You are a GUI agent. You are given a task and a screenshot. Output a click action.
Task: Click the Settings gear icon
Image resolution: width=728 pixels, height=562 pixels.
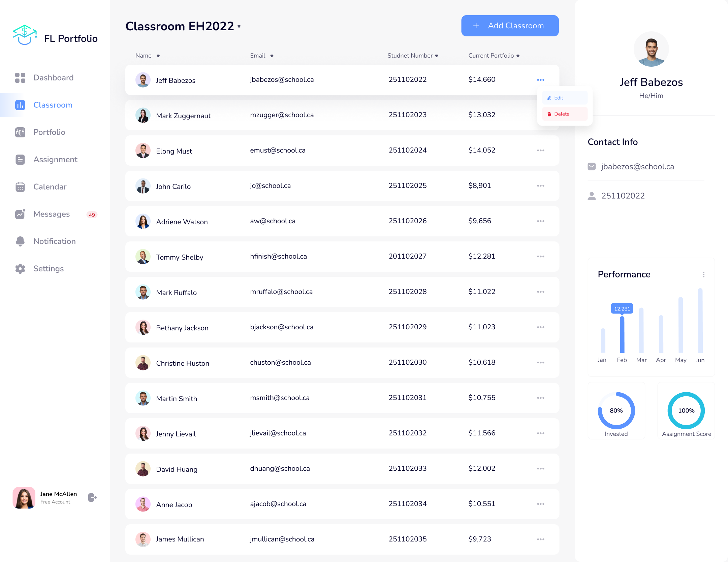20,269
